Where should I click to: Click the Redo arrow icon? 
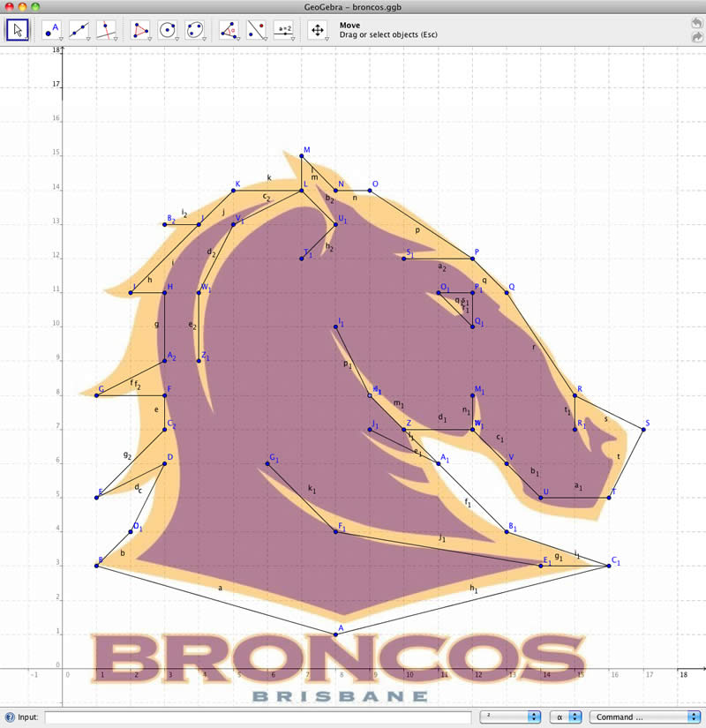[696, 37]
